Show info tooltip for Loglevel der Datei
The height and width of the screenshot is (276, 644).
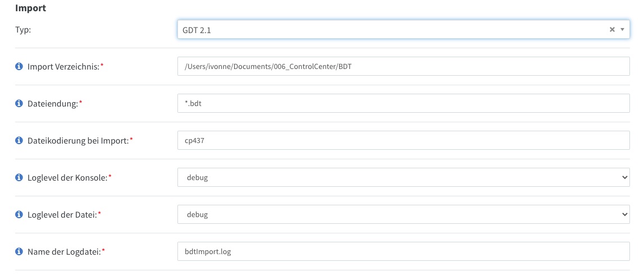19,214
